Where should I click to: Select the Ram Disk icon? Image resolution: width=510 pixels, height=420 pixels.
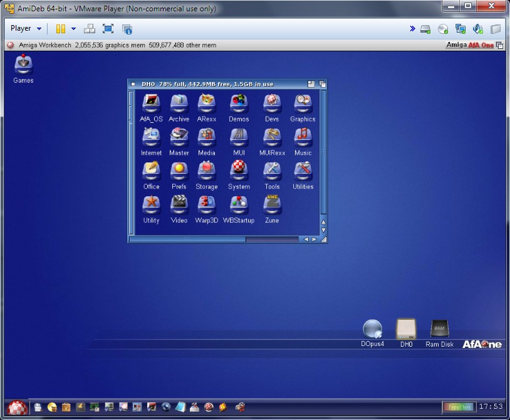[439, 329]
